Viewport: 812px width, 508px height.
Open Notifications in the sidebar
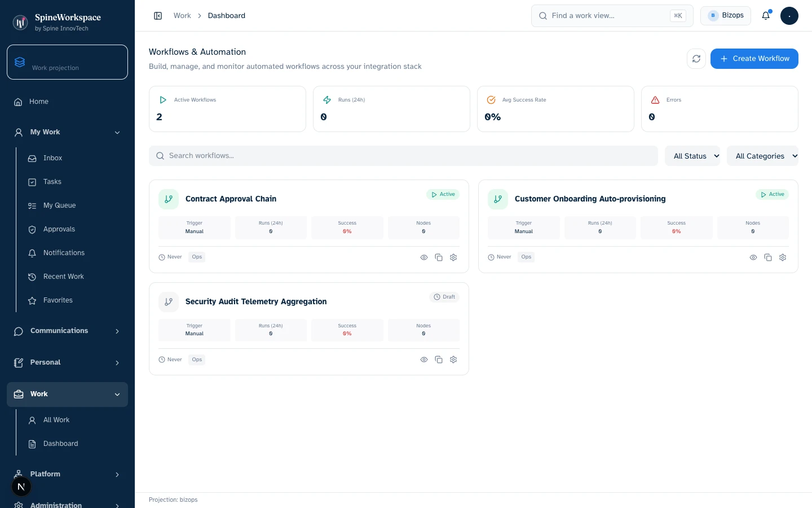[74, 253]
